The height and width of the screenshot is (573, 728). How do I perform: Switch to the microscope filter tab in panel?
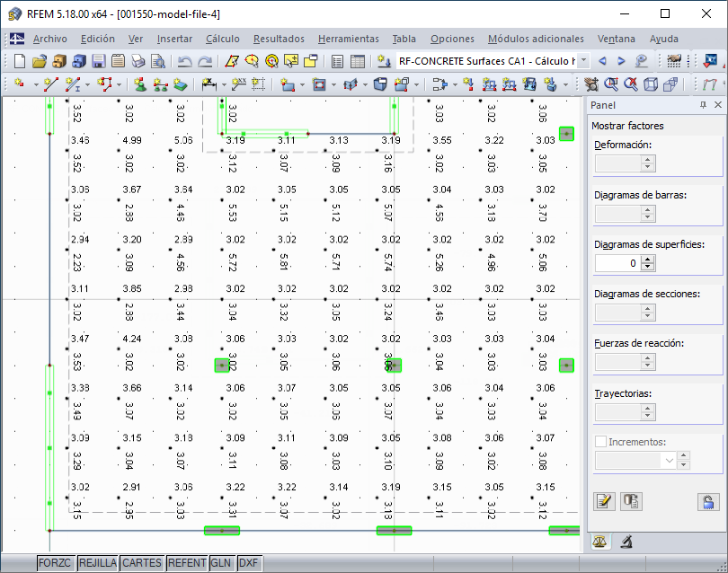626,541
